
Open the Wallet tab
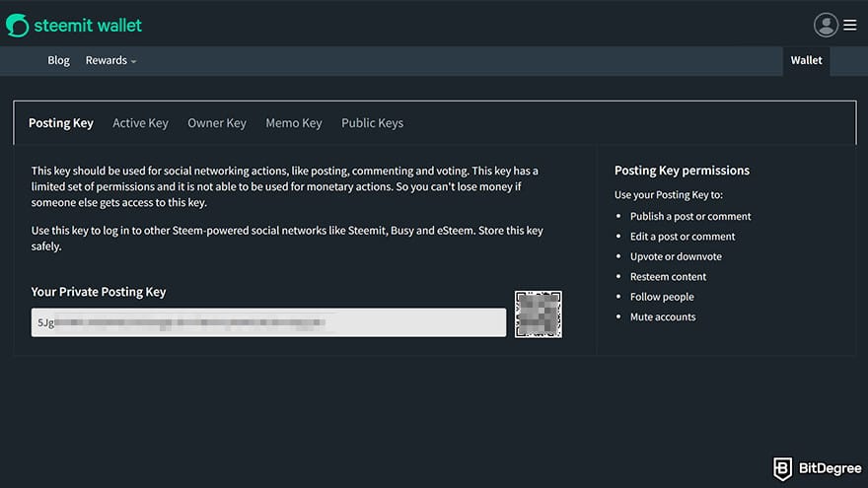(x=806, y=60)
